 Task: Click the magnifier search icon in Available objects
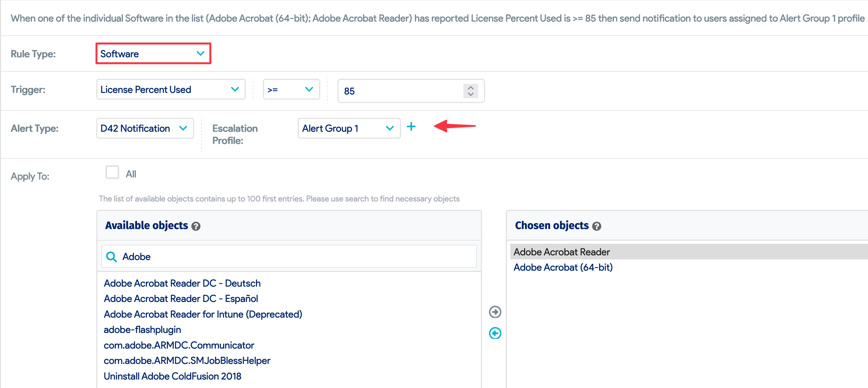pos(111,257)
